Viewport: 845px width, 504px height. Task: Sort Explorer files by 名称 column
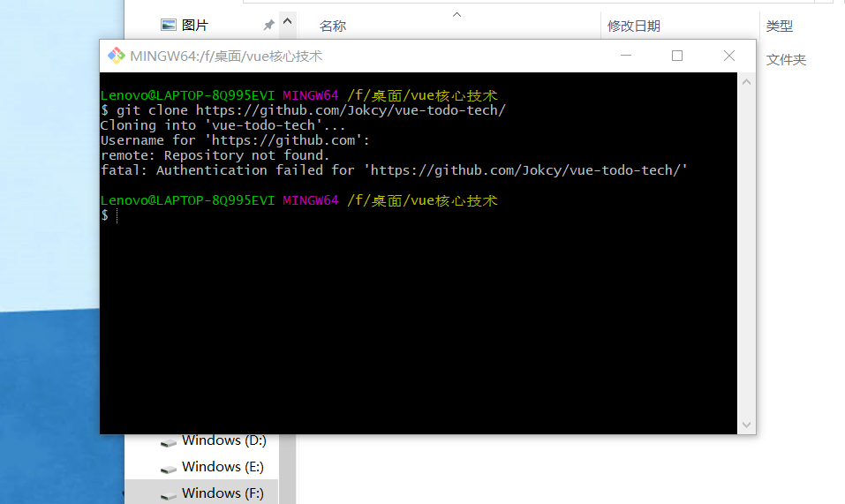click(333, 26)
